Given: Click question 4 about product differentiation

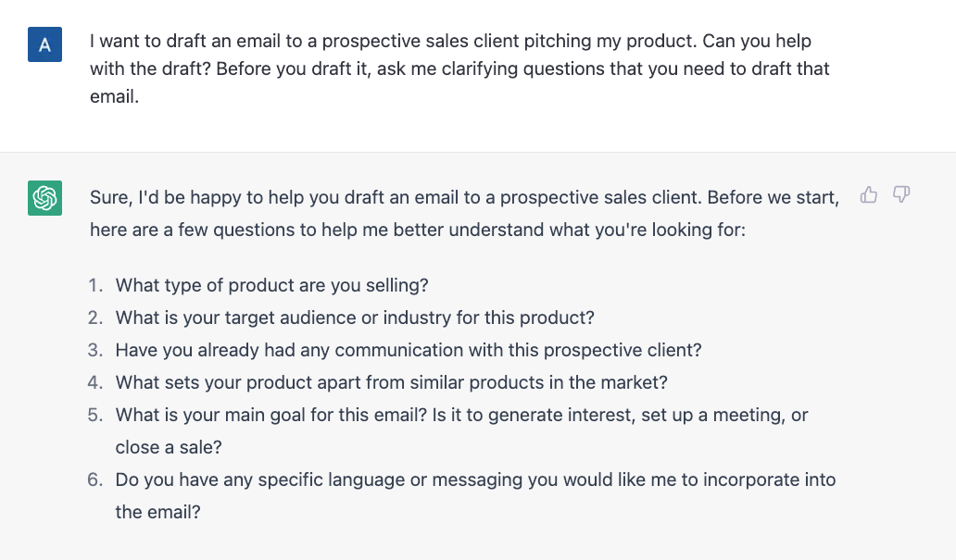Looking at the screenshot, I should point(392,382).
